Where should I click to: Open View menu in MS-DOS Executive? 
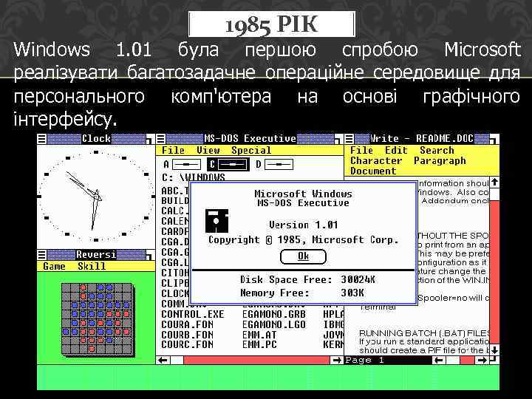click(x=208, y=150)
